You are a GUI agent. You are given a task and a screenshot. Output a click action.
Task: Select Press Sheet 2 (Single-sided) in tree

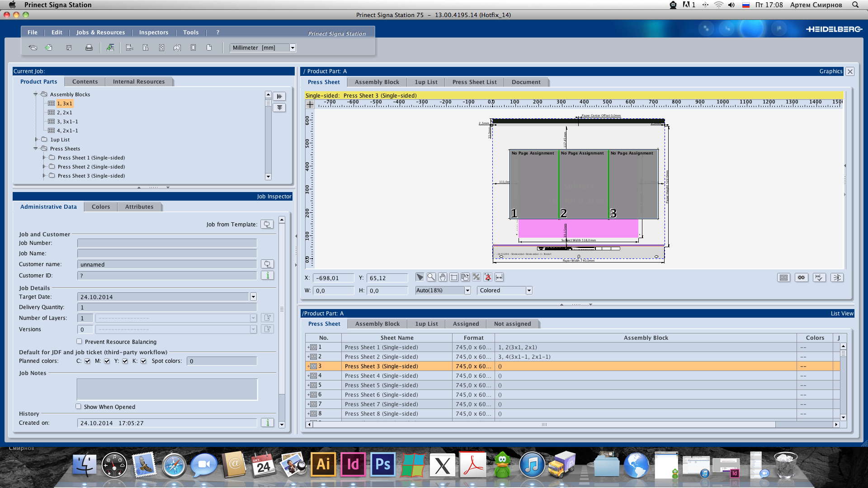(91, 167)
